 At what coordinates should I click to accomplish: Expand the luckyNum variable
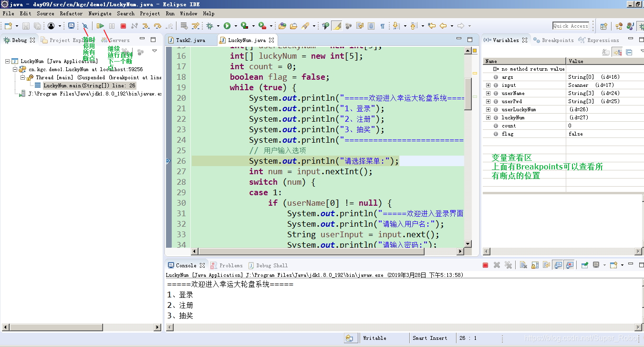coord(488,117)
